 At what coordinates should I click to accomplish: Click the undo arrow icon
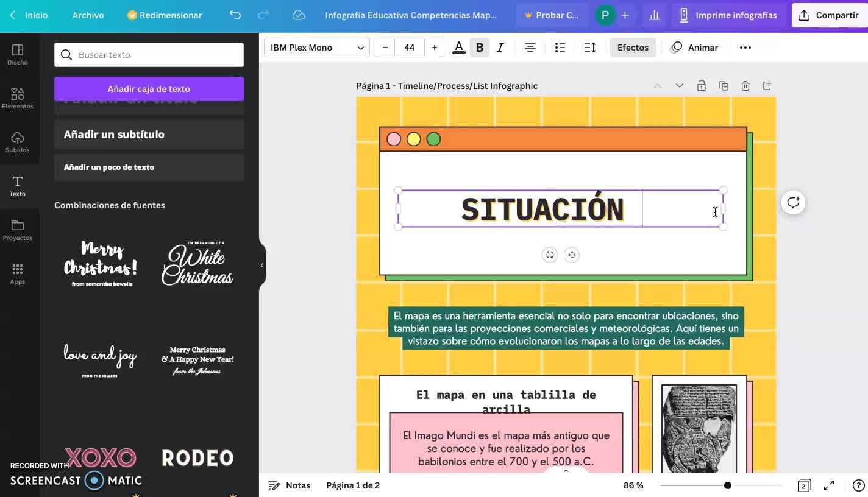(x=235, y=15)
